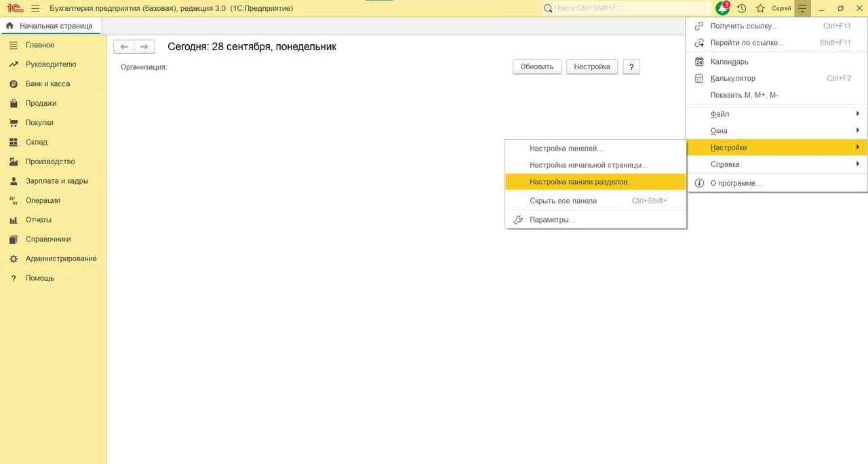Click the Обновить button
Image resolution: width=868 pixels, height=464 pixels.
(x=537, y=66)
